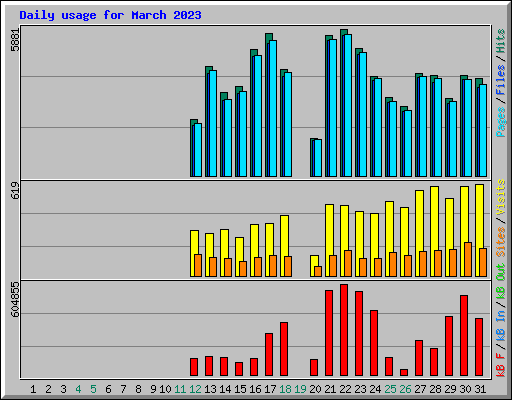
Task: Click day 24 on the x-axis
Action: [x=375, y=389]
